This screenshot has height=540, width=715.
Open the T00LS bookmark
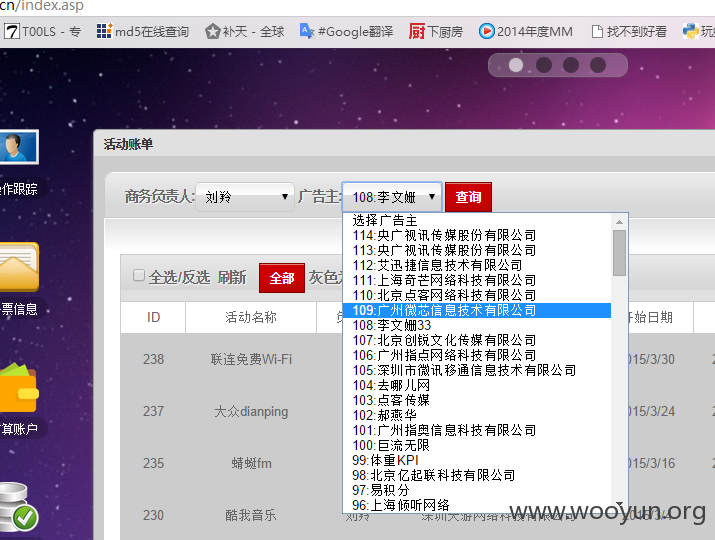pos(42,31)
